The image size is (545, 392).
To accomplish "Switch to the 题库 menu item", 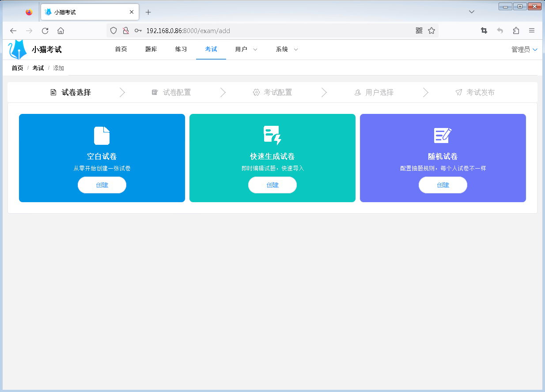I will pos(151,49).
